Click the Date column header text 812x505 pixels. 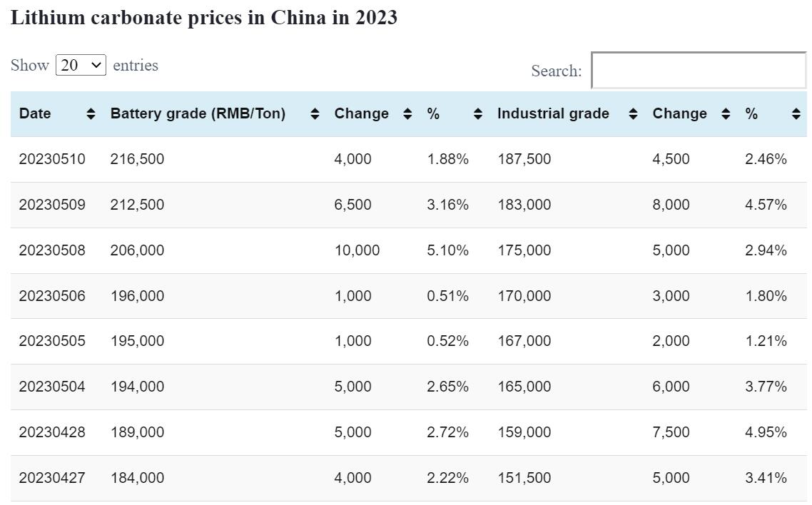pos(35,114)
